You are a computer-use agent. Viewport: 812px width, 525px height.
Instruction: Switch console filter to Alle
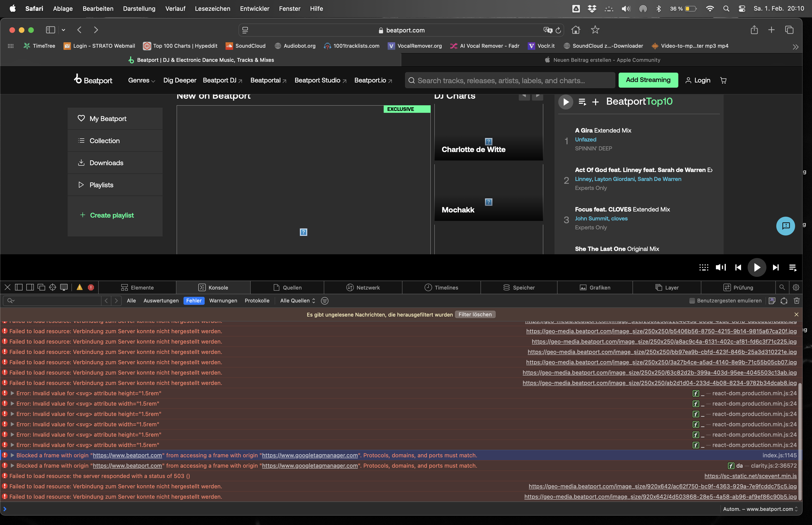point(131,301)
